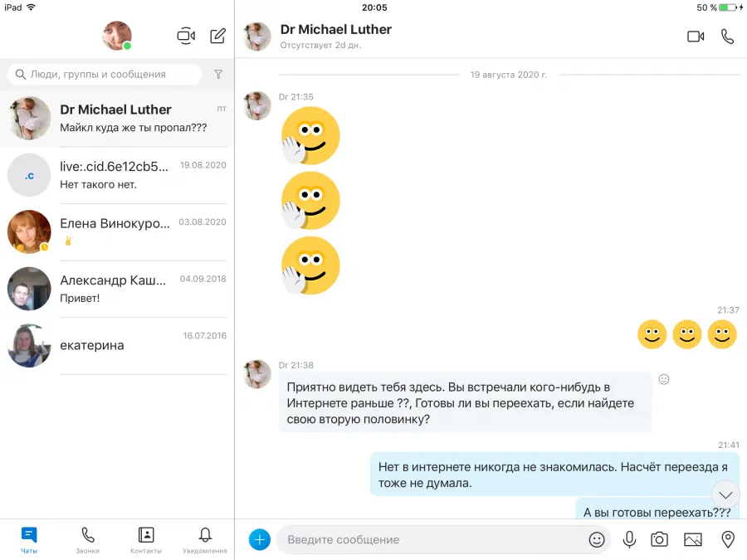
Task: Share location with the pin icon
Action: click(x=727, y=539)
